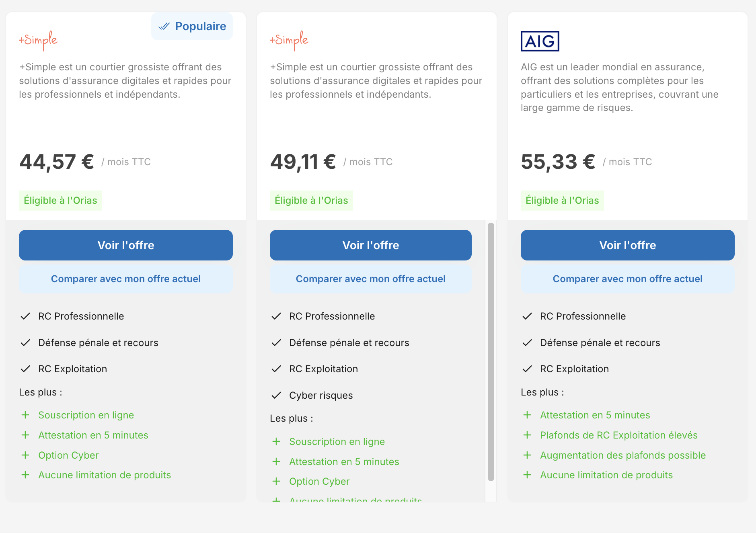Click the checkmark icon in the Populaire badge
The width and height of the screenshot is (756, 533).
(164, 26)
